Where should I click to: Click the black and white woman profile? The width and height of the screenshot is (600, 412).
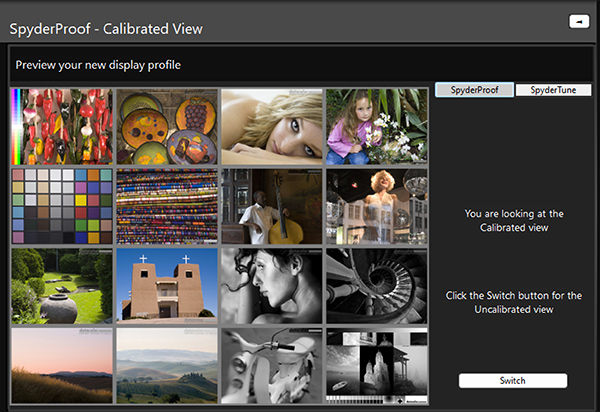tap(271, 286)
